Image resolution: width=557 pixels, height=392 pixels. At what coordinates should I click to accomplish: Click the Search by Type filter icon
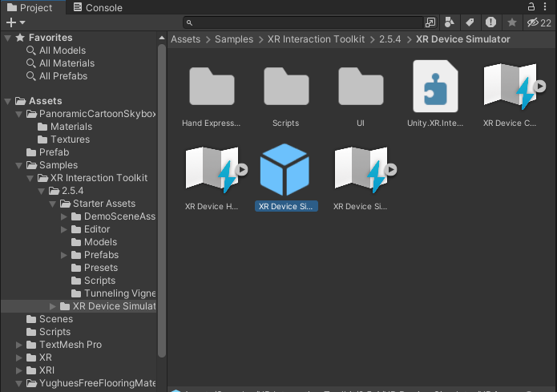point(449,22)
